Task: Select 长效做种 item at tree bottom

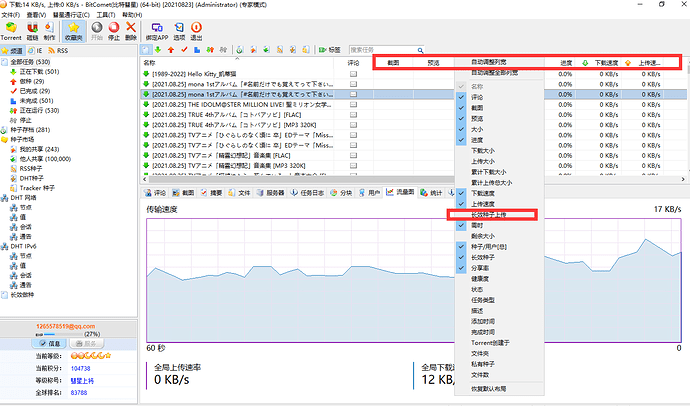Action: pos(22,295)
